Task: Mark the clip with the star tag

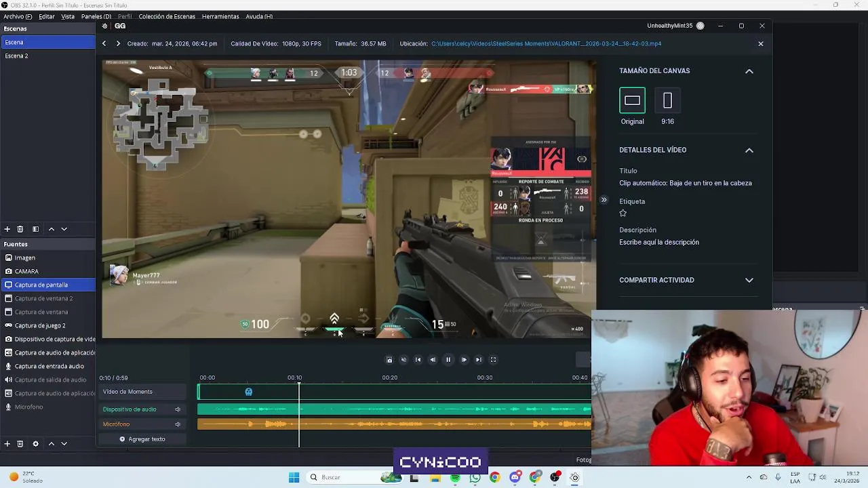Action: click(x=623, y=213)
